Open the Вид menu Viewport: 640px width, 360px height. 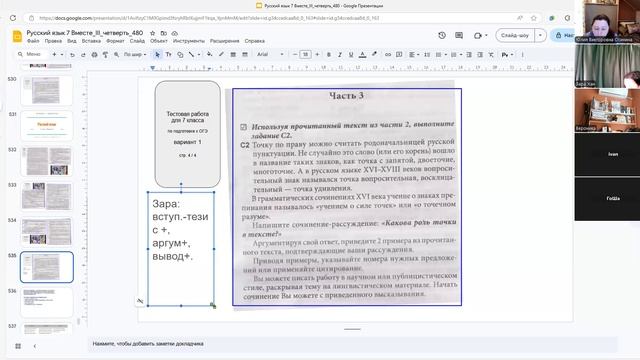click(x=72, y=41)
